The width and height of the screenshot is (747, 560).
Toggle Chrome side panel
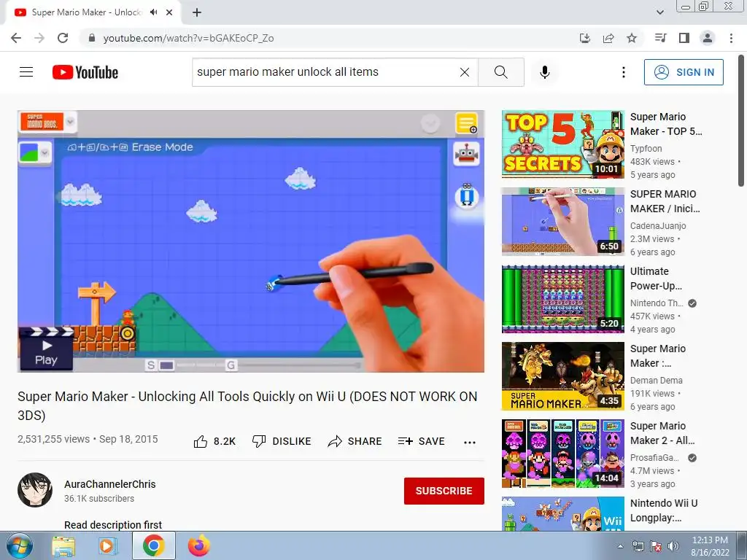[684, 38]
